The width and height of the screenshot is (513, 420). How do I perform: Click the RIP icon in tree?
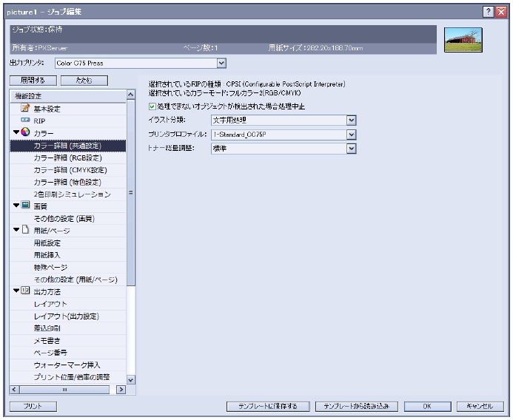coord(24,120)
